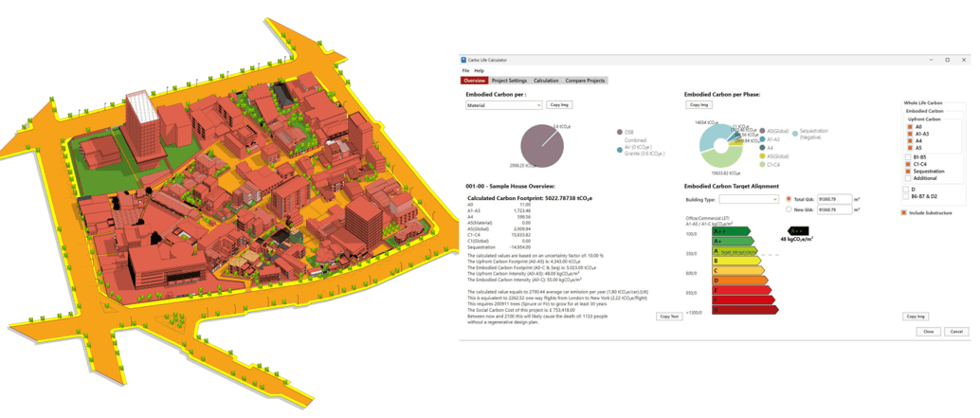Toggle the A1-A3 checkbox under Upfront Carbon
The image size is (980, 418).
911,134
